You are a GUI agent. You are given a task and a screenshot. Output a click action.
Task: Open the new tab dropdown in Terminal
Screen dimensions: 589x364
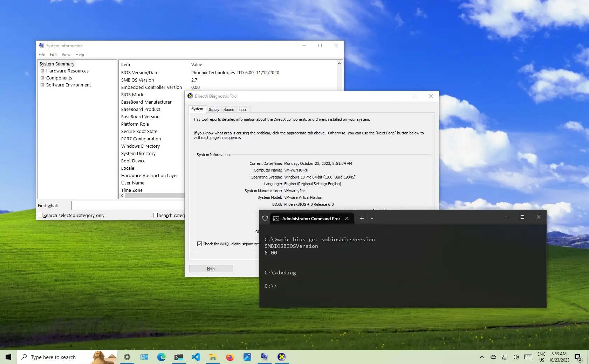tap(372, 218)
